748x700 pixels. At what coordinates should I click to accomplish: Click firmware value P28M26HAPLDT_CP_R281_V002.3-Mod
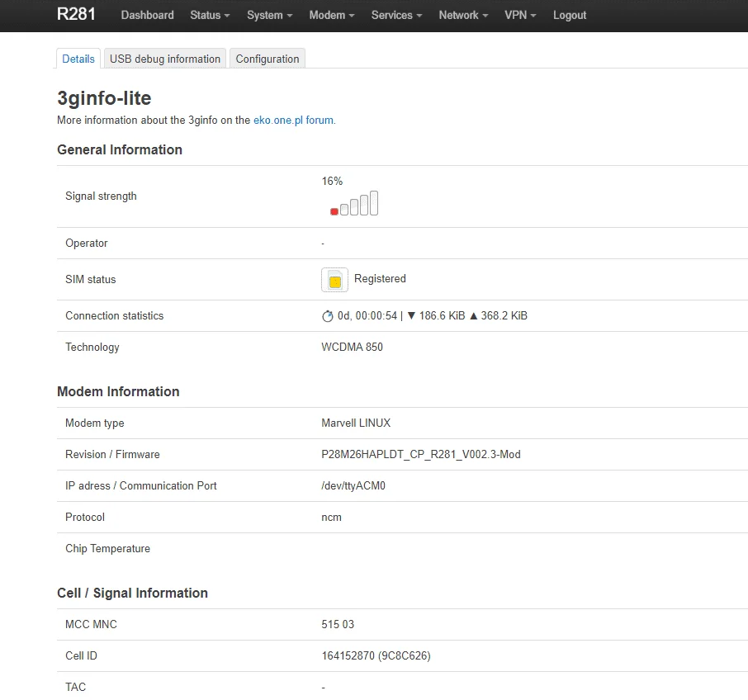[421, 455]
